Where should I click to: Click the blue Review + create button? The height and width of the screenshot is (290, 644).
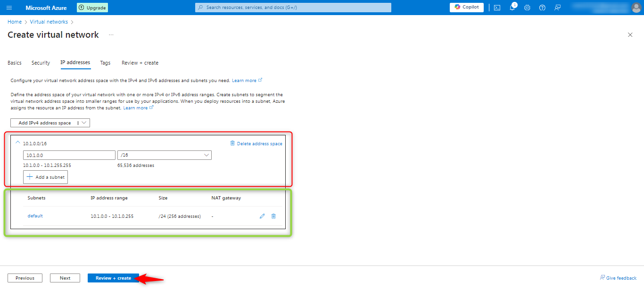[113, 278]
